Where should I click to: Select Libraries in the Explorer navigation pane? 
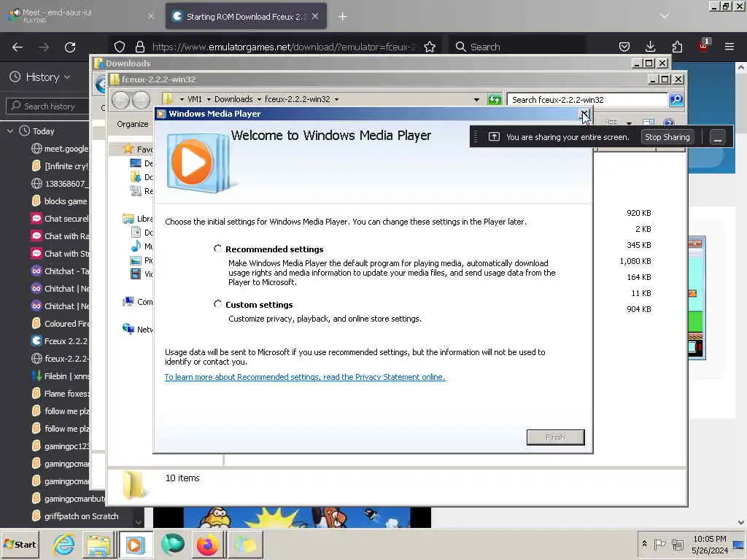[138, 219]
